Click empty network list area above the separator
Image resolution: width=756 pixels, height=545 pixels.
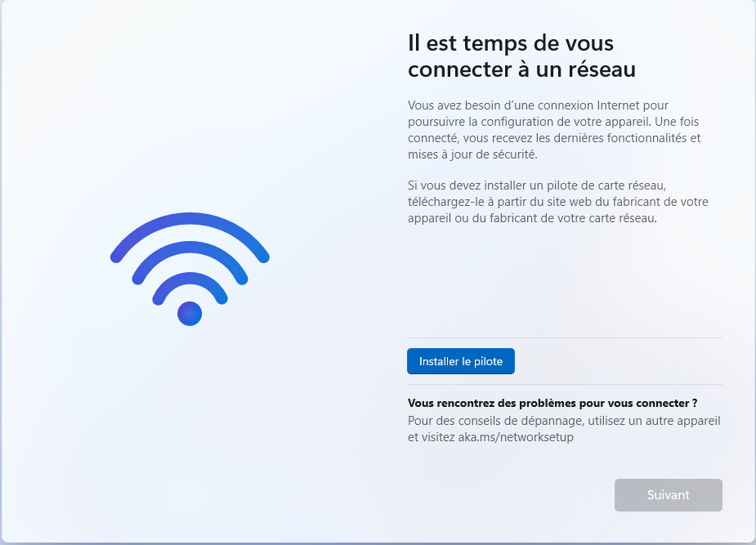coord(565,282)
